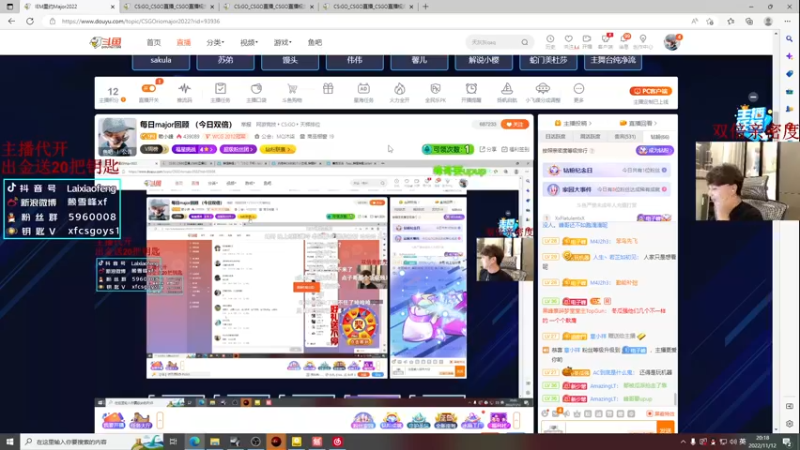
Task: Open File Explorer from the taskbar
Action: 215,442
